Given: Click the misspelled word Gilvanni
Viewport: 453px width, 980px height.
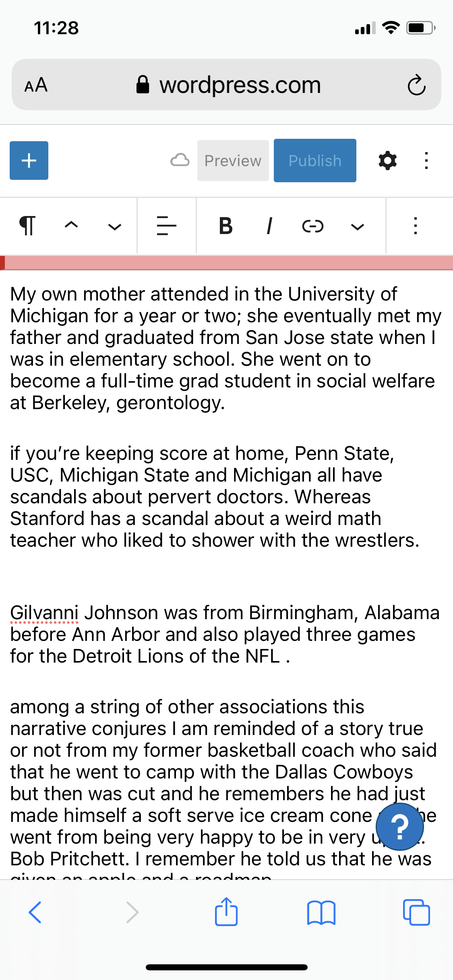Looking at the screenshot, I should [x=44, y=613].
